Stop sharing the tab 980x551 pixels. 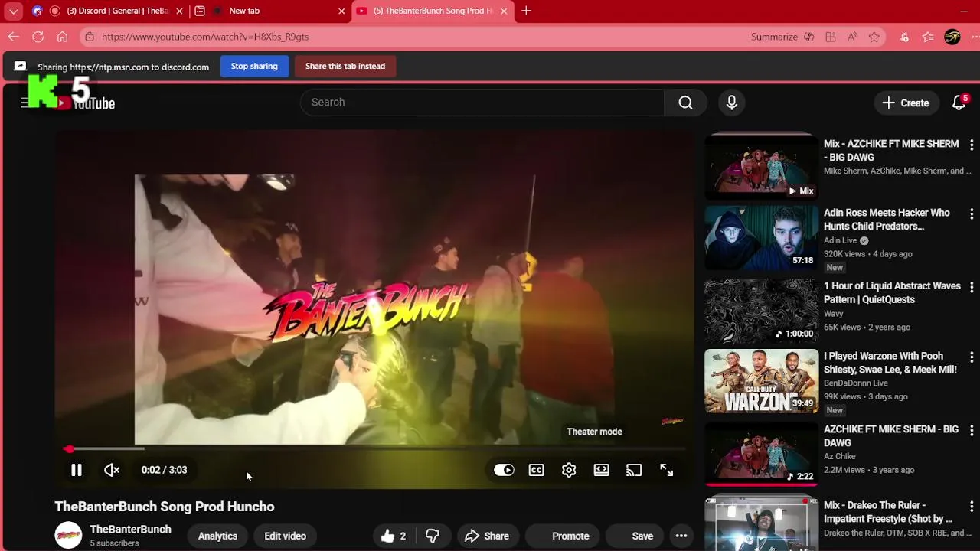pos(254,66)
